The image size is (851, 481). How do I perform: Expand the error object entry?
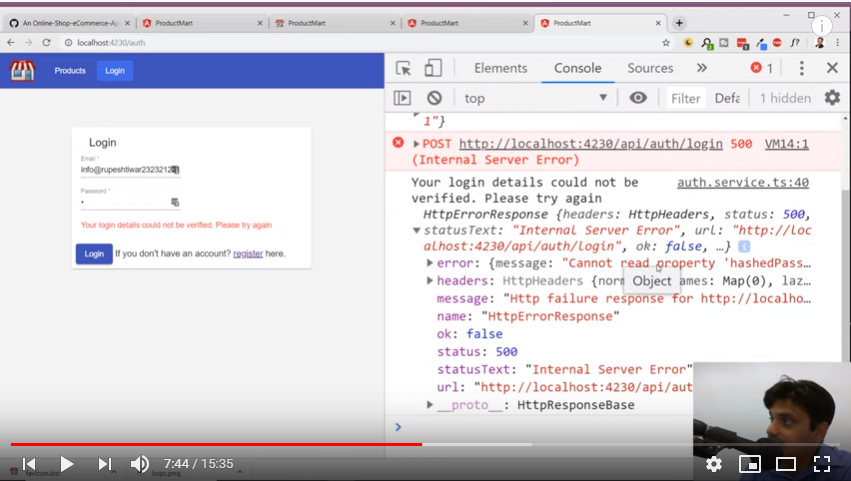pyautogui.click(x=430, y=264)
